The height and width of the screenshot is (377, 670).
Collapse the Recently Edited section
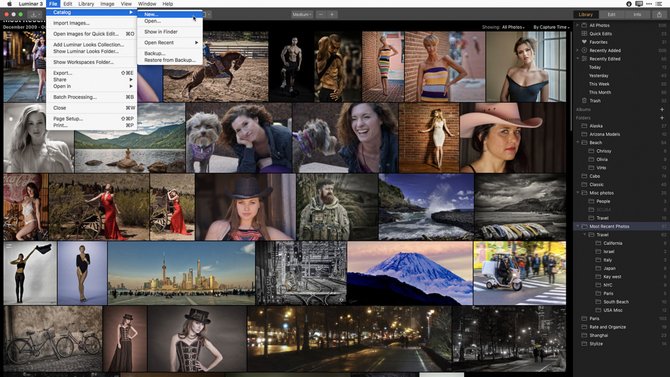578,59
